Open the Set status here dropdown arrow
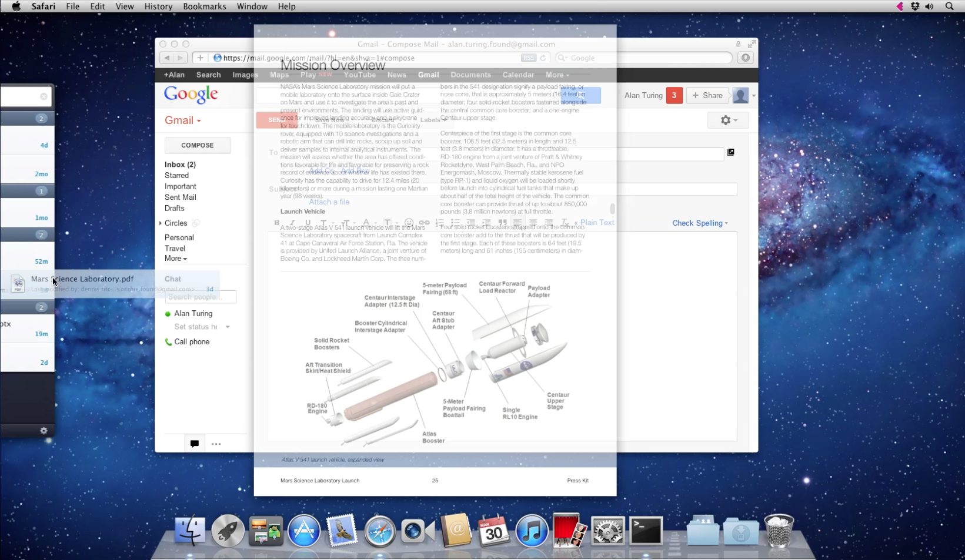This screenshot has height=560, width=965. pos(228,327)
